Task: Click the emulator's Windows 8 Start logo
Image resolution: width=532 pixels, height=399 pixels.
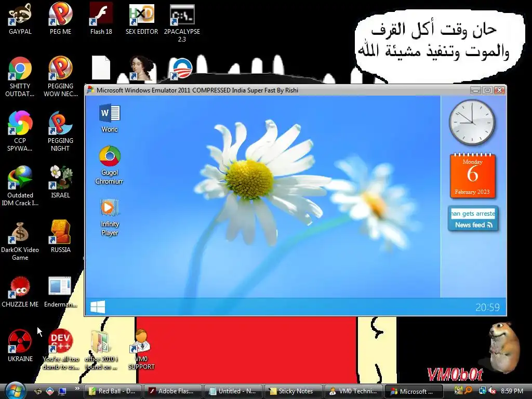Action: [x=98, y=307]
